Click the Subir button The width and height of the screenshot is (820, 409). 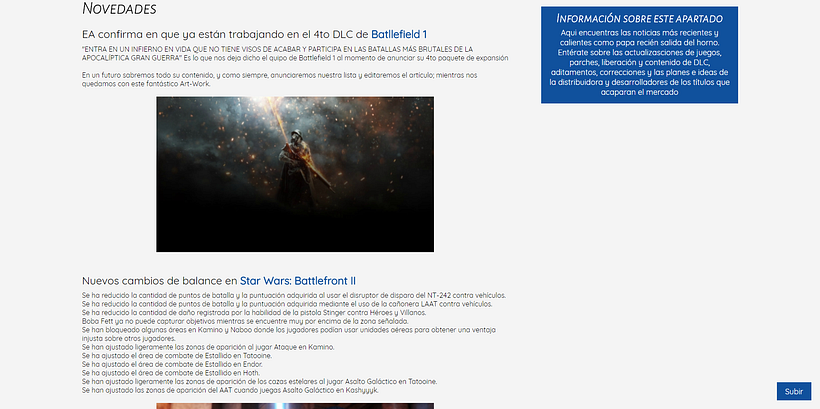pos(794,391)
